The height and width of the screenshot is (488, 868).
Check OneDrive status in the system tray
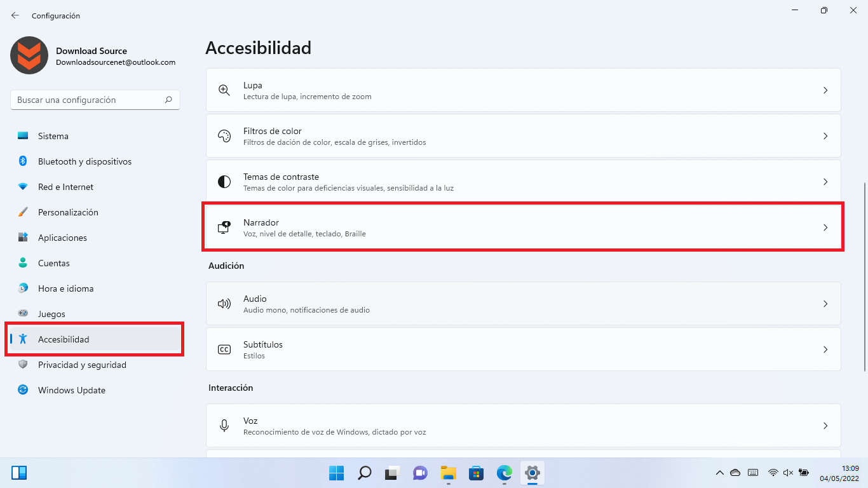[736, 473]
